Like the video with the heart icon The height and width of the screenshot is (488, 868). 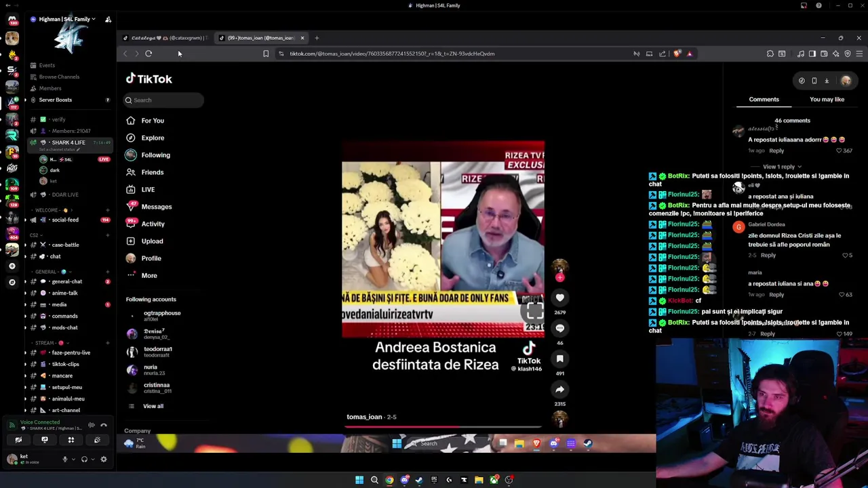(x=560, y=298)
